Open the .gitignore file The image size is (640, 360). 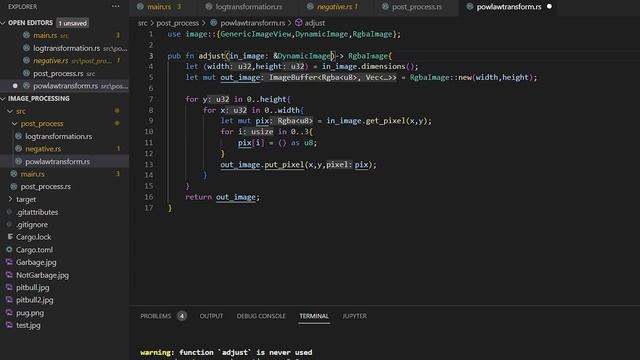pyautogui.click(x=65, y=224)
